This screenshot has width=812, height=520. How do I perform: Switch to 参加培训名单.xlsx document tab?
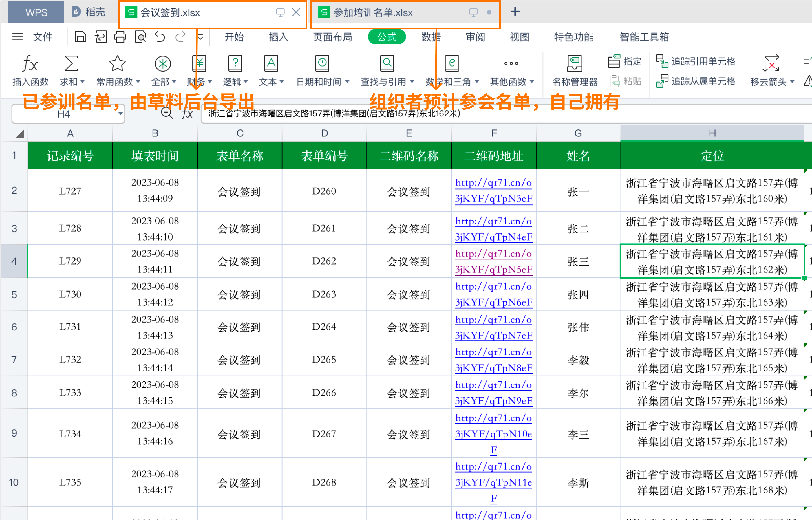405,13
